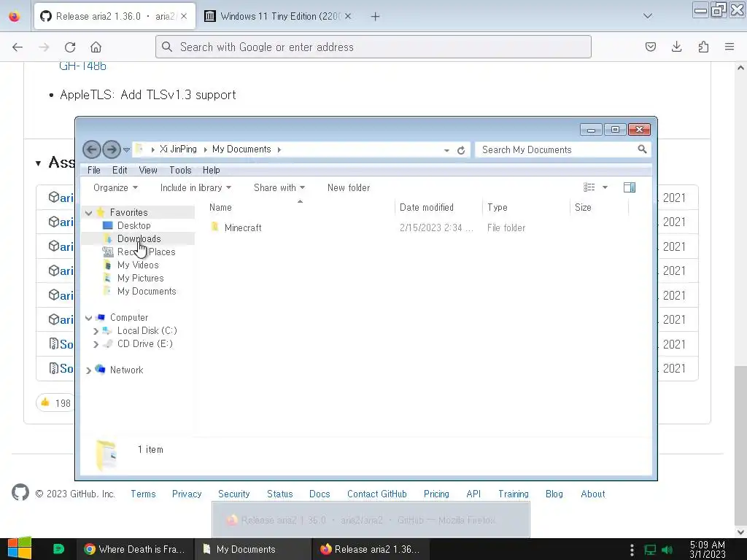The width and height of the screenshot is (747, 560).
Task: Open the Tools menu in Explorer
Action: [180, 170]
